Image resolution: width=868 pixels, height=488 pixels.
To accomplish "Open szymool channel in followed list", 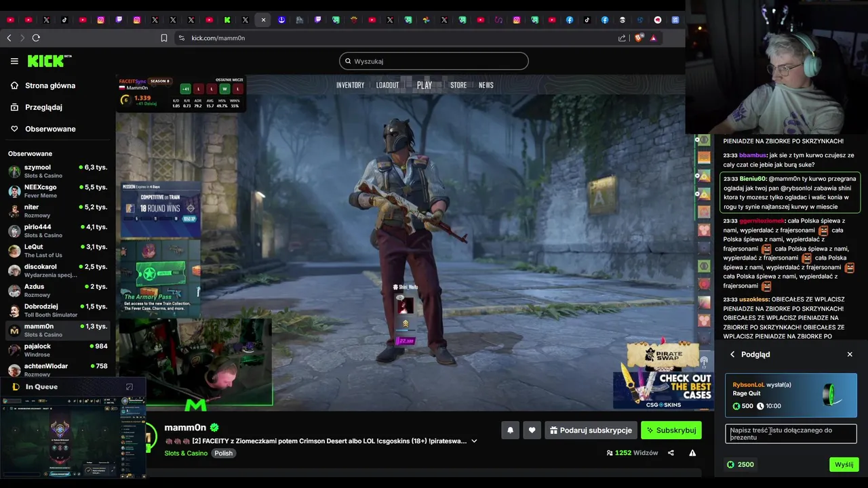I will (x=57, y=171).
